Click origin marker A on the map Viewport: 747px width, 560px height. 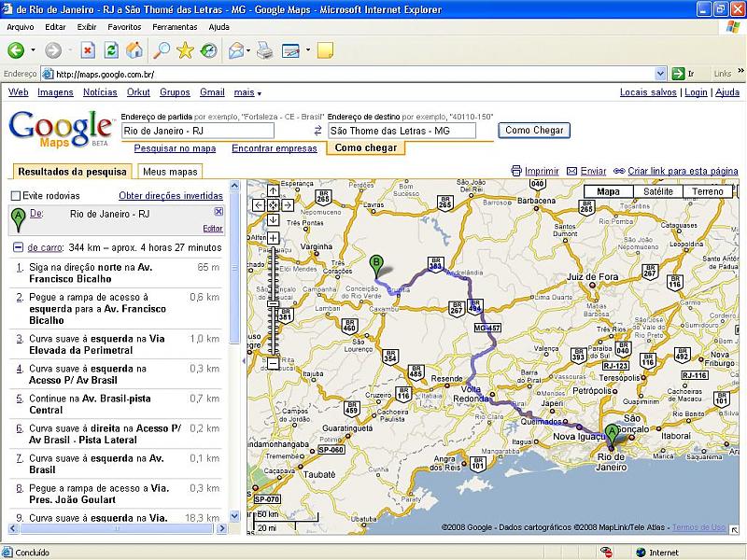click(x=612, y=437)
